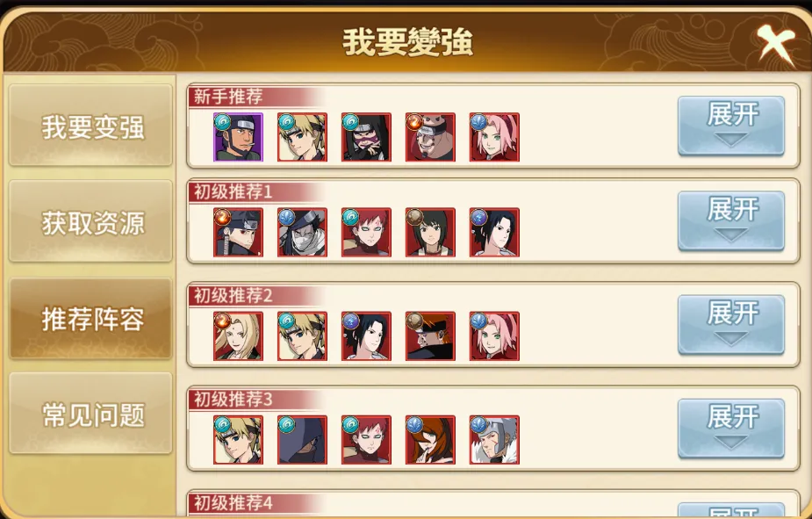Click the orange-haired Pain portrait in 初级推荐2
This screenshot has width=812, height=519.
(430, 336)
